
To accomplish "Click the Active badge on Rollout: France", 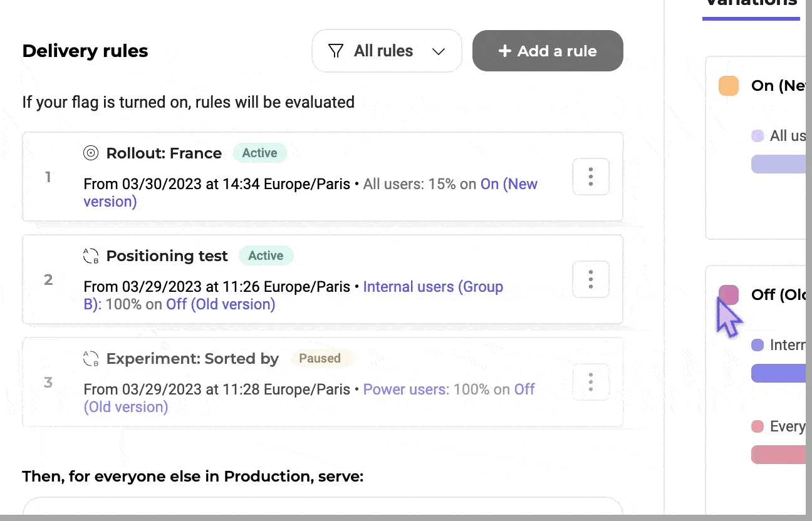I will 259,153.
